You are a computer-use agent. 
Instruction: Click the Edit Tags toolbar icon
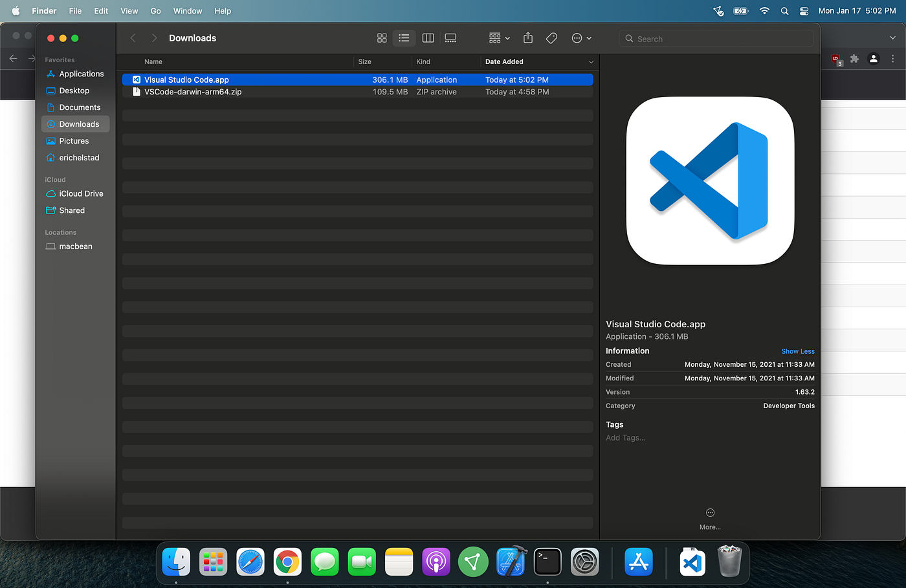pos(551,38)
